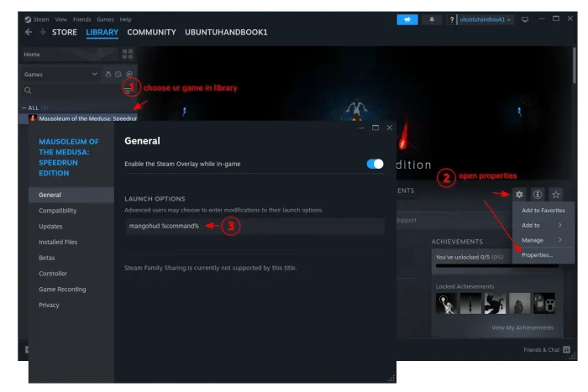Image resolution: width=588 pixels, height=392 pixels.
Task: Go back with the navigation arrow
Action: pos(29,32)
